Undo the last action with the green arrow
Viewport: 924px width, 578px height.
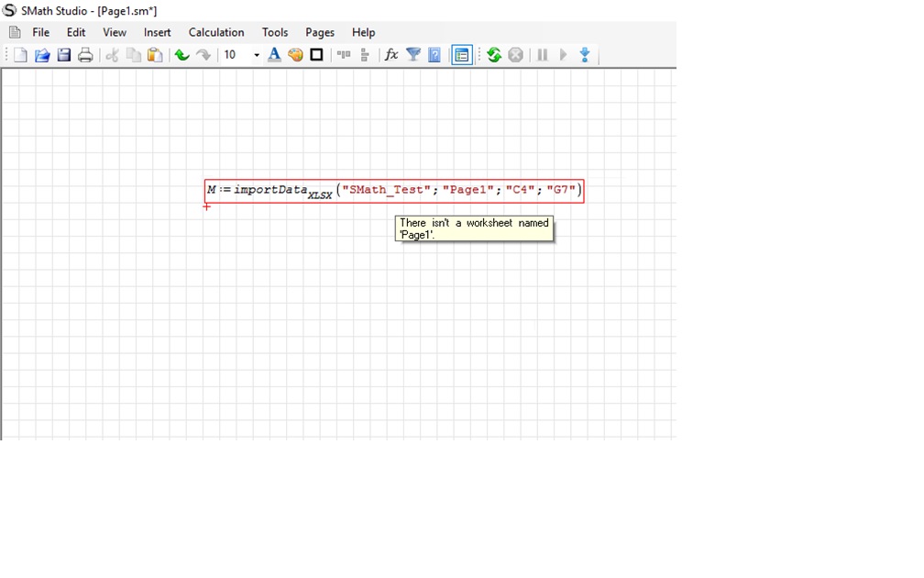[x=181, y=55]
